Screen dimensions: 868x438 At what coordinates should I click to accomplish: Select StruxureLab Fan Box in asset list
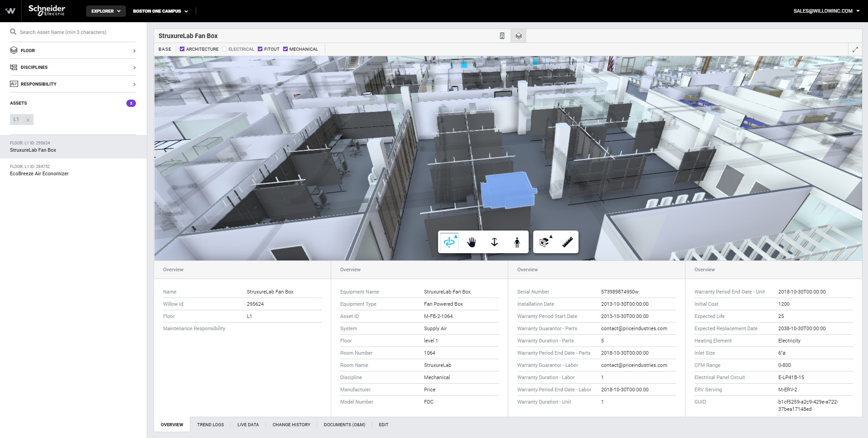pyautogui.click(x=73, y=147)
